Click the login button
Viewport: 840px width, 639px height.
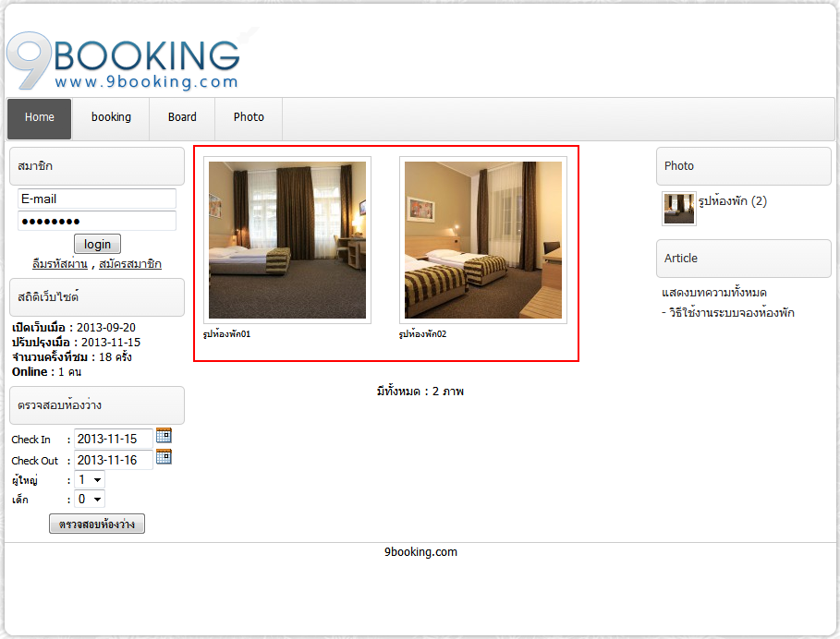(97, 244)
